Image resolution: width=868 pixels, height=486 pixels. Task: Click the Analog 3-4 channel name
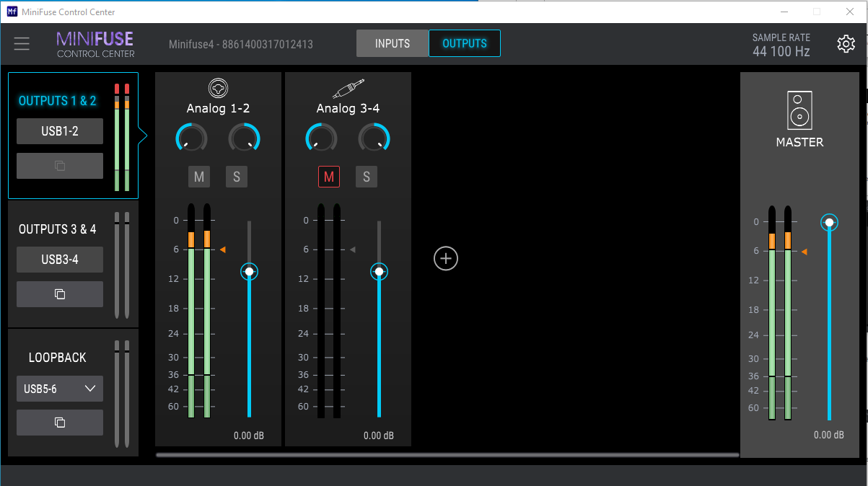coord(348,109)
